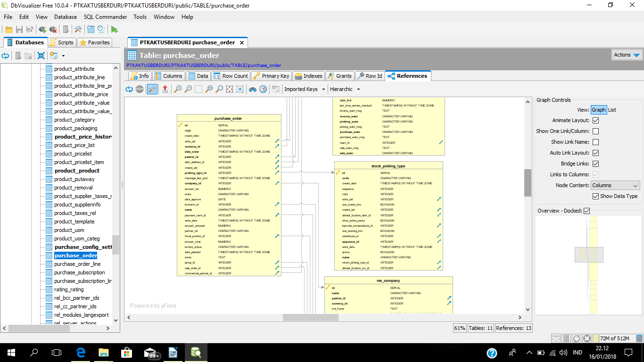Click the connect-all plug icon with green plus
The width and height of the screenshot is (644, 362).
coord(42,29)
